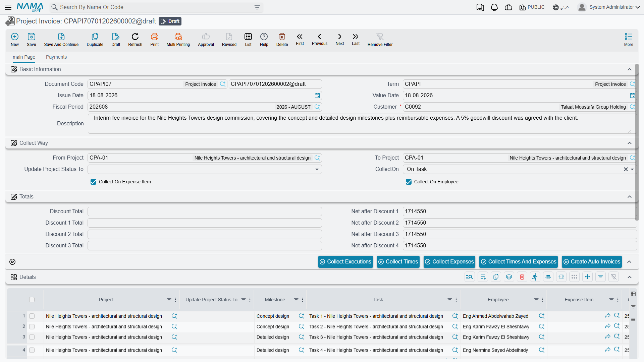644x362 pixels.
Task: Click into the Description text area
Action: click(x=362, y=124)
